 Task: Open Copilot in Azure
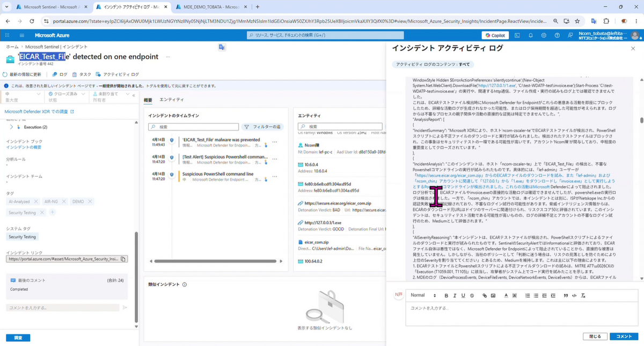(495, 35)
